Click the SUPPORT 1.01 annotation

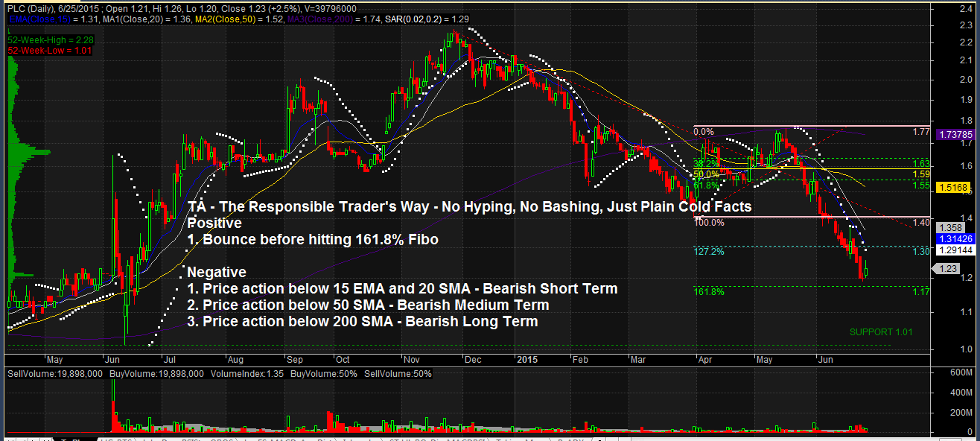point(880,331)
